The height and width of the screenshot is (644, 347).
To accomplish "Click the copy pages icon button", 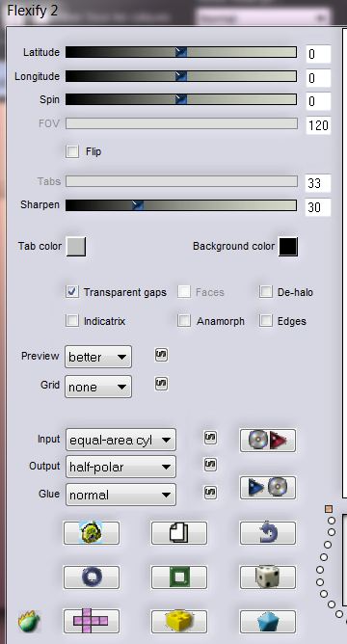I will click(x=179, y=533).
